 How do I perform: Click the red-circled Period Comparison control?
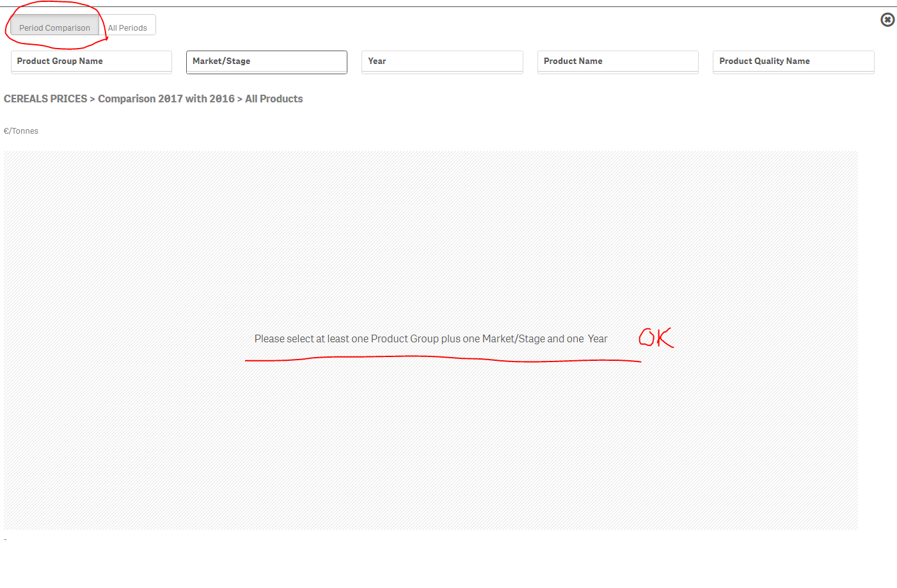tap(55, 28)
